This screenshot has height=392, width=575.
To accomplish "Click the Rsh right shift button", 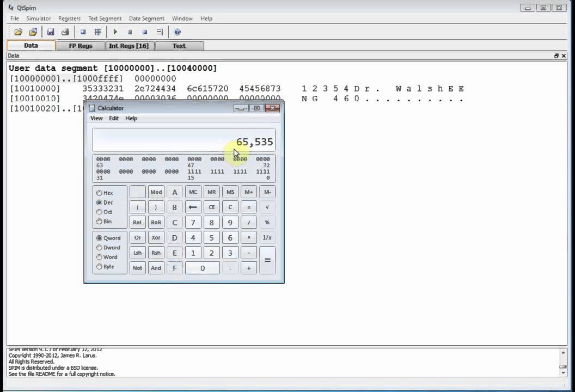I will [x=156, y=253].
